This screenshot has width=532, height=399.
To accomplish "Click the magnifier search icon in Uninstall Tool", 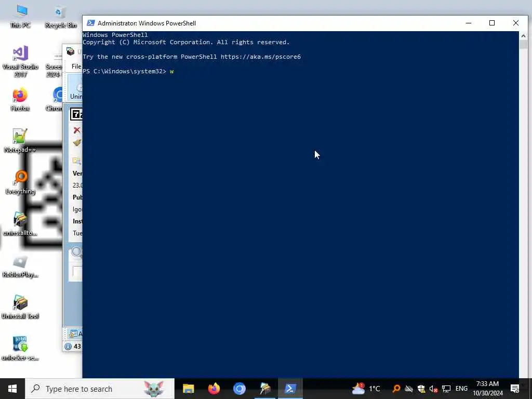I will (x=77, y=252).
